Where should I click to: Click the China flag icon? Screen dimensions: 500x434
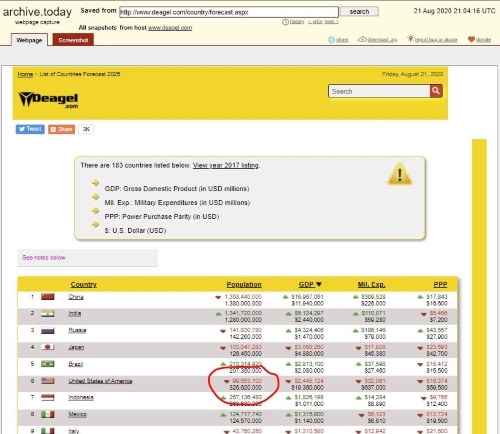point(48,297)
